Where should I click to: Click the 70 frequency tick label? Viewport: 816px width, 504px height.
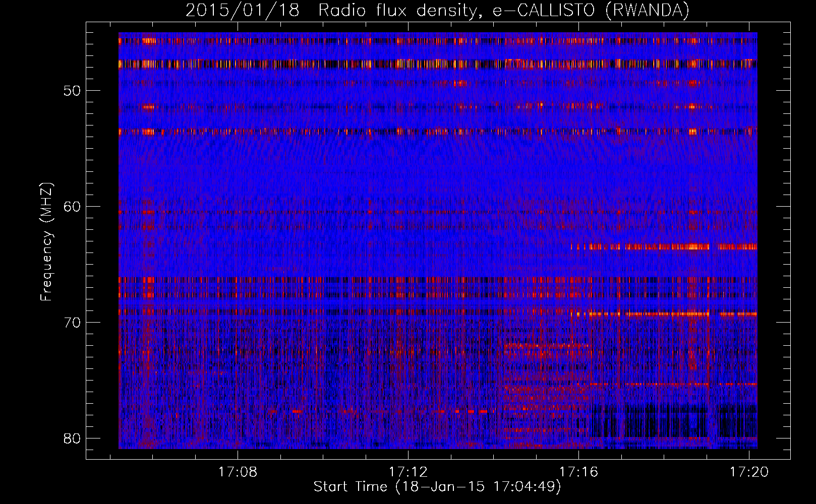tap(72, 322)
